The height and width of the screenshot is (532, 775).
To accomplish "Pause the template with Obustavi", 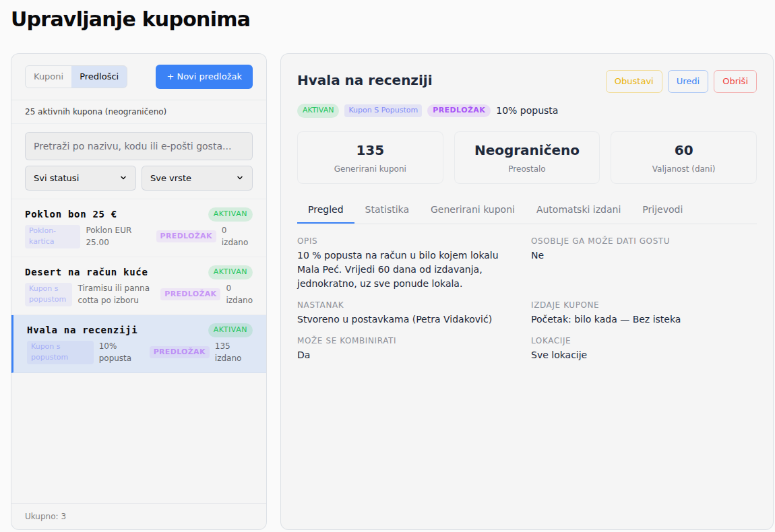I will [x=633, y=81].
